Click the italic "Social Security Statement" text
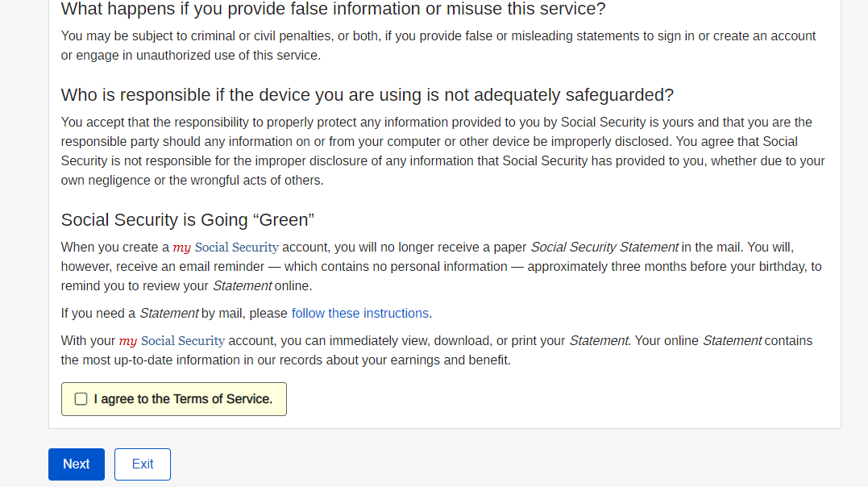Image resolution: width=868 pixels, height=487 pixels. click(604, 248)
